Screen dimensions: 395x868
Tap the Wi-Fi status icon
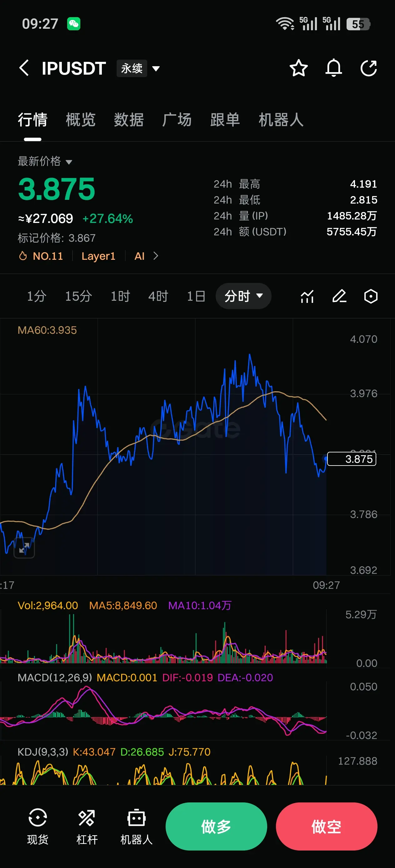coord(285,24)
